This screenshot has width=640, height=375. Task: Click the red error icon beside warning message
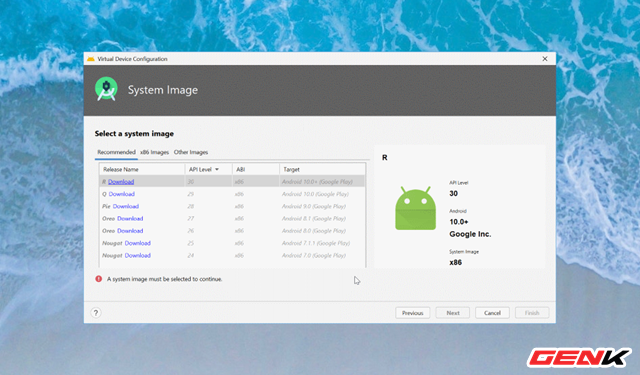pos(98,279)
